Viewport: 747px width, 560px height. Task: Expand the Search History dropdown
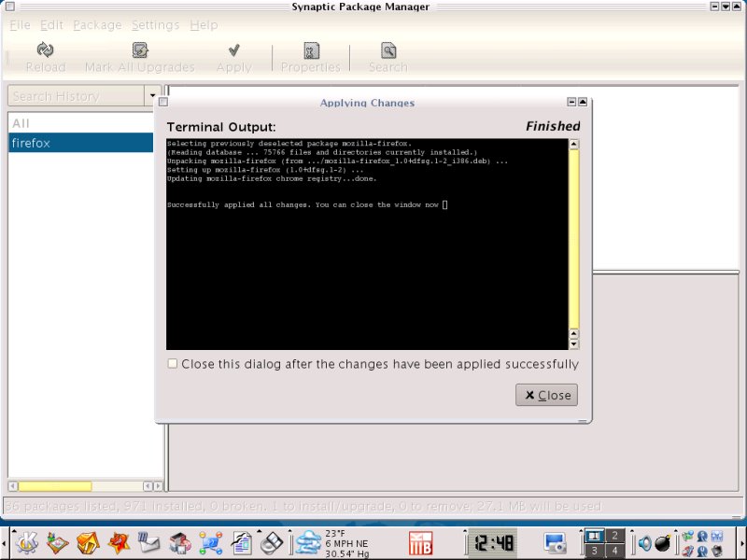pos(152,96)
